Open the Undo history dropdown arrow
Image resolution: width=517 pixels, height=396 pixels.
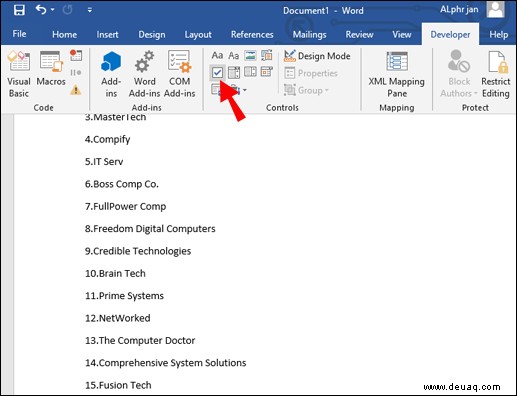tap(53, 10)
